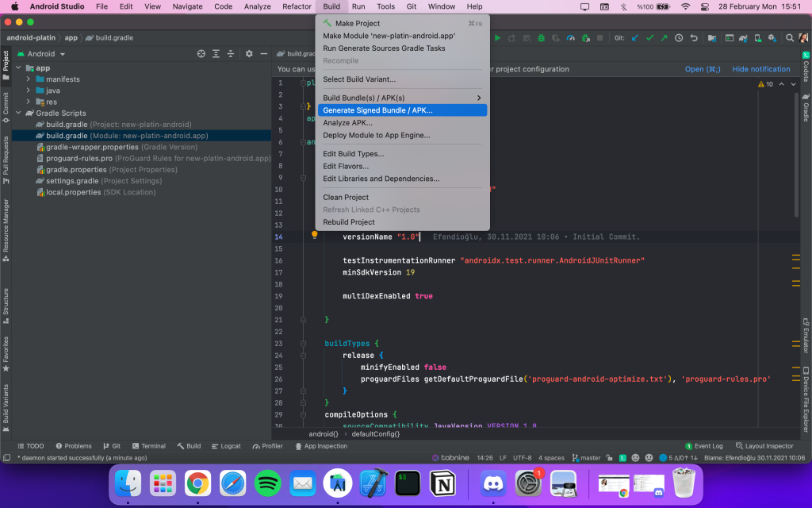Open Notion from the Dock
The height and width of the screenshot is (508, 812).
coord(442,483)
